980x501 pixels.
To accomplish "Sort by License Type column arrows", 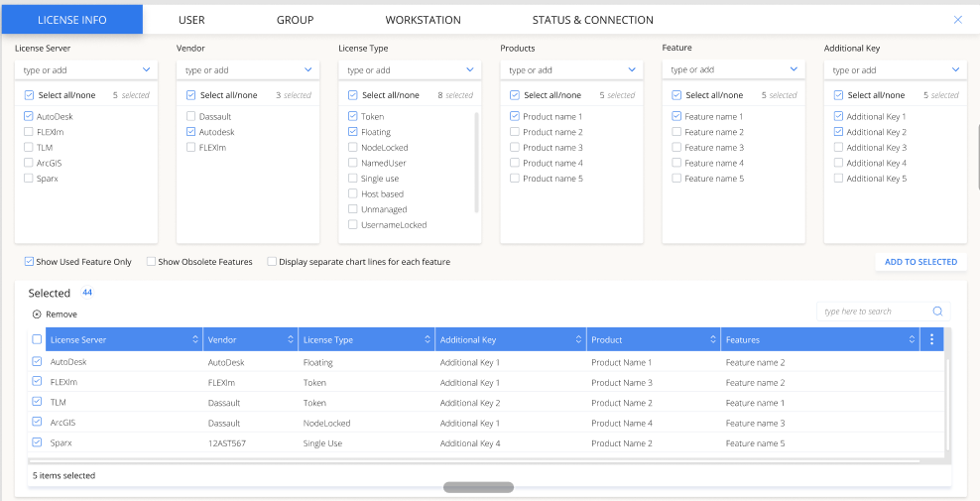I will point(428,339).
